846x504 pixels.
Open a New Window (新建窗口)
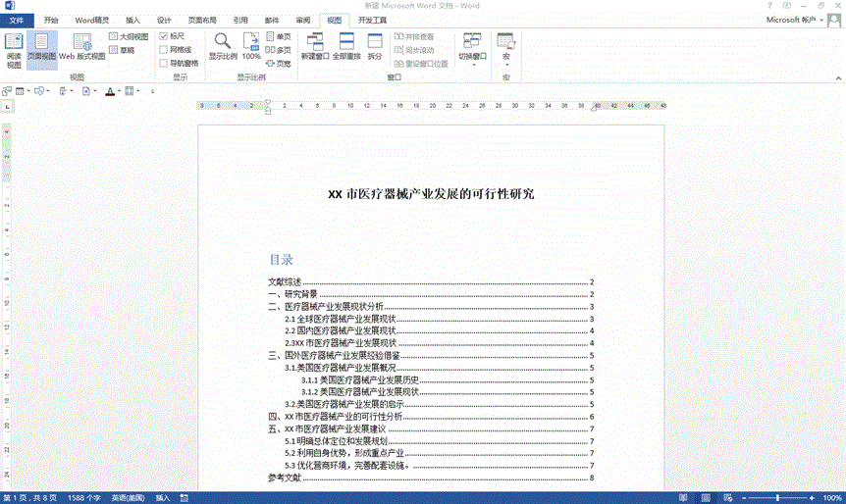[315, 47]
